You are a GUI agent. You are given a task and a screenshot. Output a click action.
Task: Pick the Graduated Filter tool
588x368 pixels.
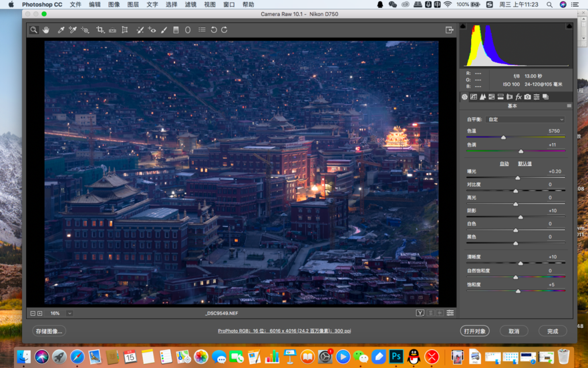176,30
